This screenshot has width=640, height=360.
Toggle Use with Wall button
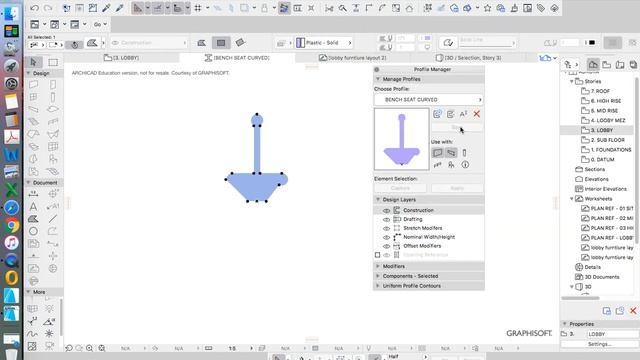click(x=438, y=153)
